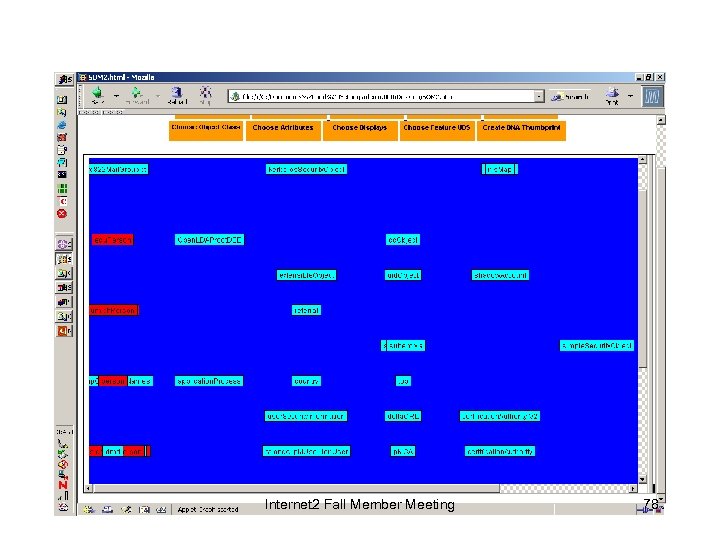Select the extensibleObject class box
Screen dimensions: 720x540
pos(306,275)
